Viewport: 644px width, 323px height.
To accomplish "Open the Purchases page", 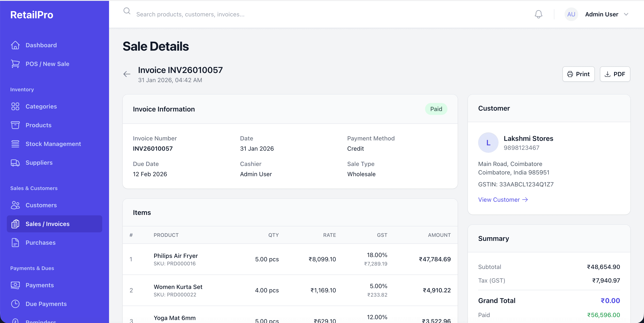I will [x=40, y=243].
